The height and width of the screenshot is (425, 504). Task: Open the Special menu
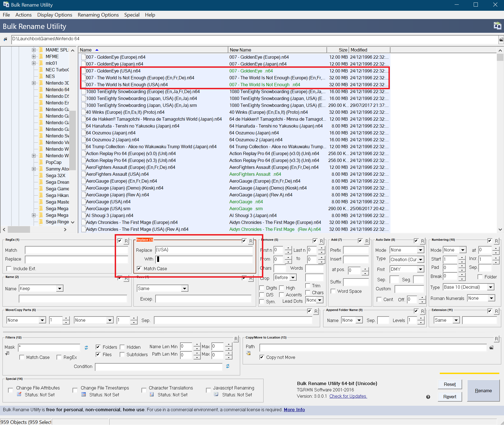tap(132, 15)
